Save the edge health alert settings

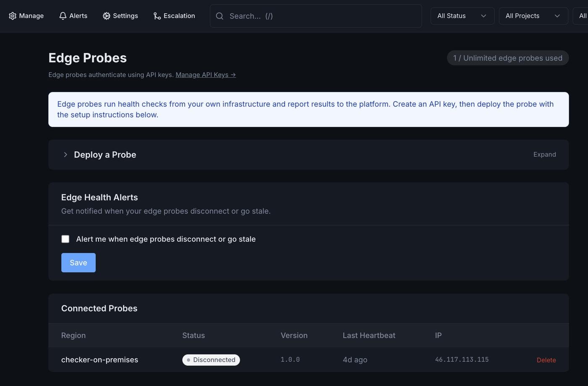(x=79, y=263)
